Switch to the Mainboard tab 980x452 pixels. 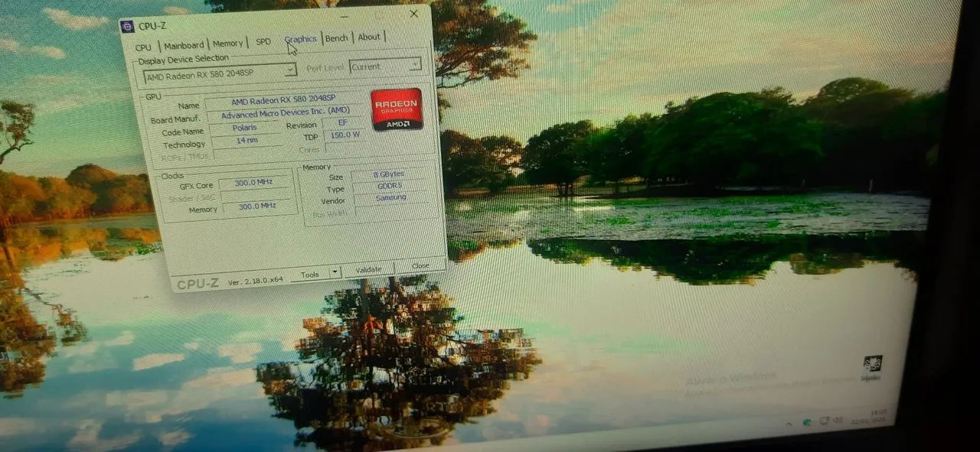184,45
